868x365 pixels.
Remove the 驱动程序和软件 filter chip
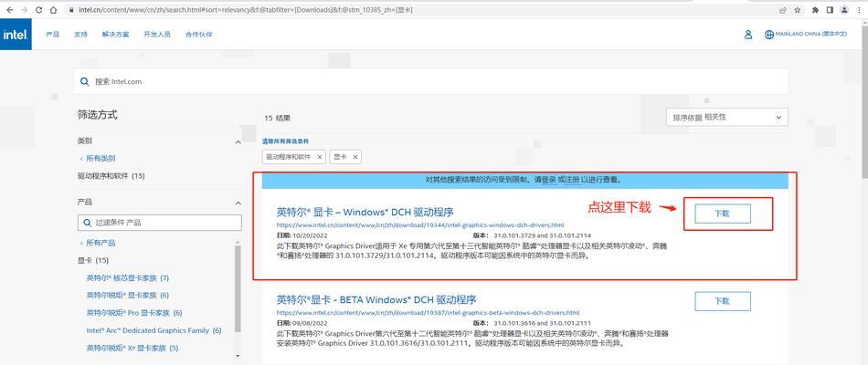[320, 157]
